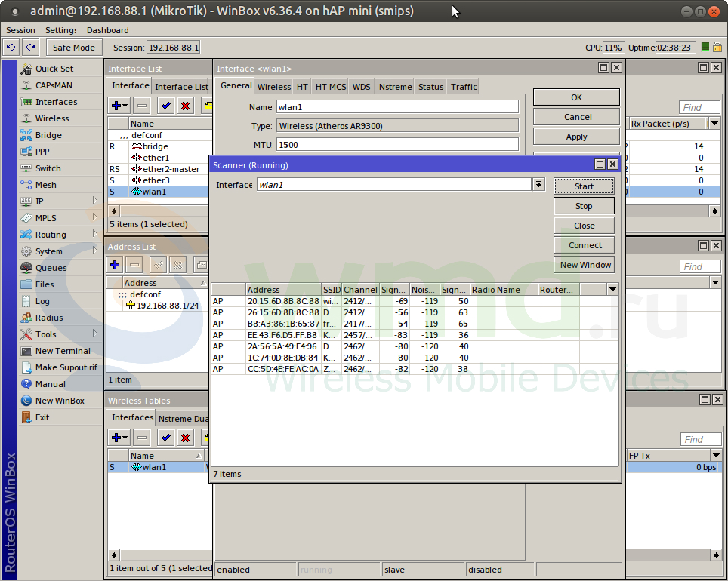Viewport: 728px width, 581px height.
Task: Click the undo arrow icon in toolbar
Action: coord(11,48)
